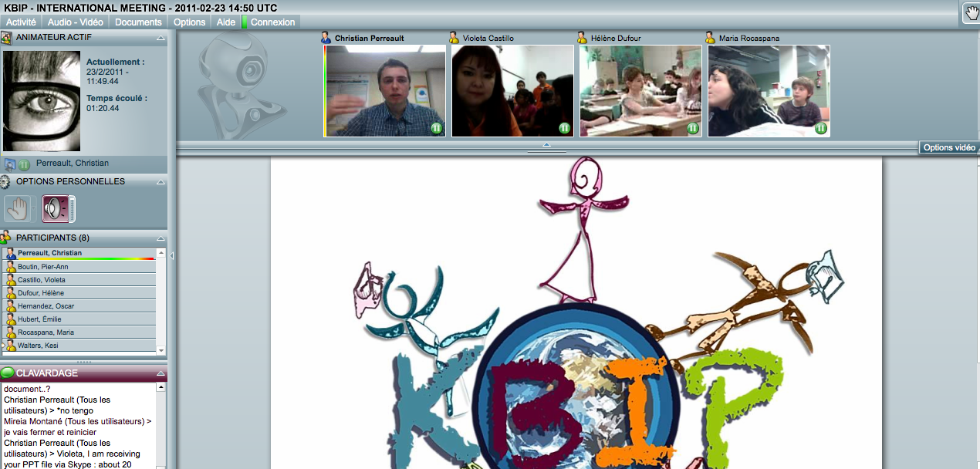This screenshot has width=980, height=469.
Task: Select Walters, Kesi in participants list
Action: [39, 346]
